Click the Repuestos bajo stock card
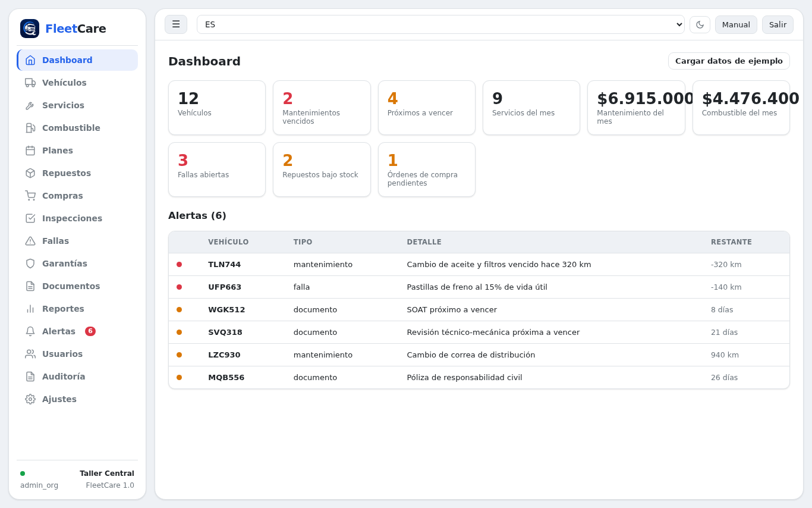Image resolution: width=812 pixels, height=508 pixels. point(322,170)
